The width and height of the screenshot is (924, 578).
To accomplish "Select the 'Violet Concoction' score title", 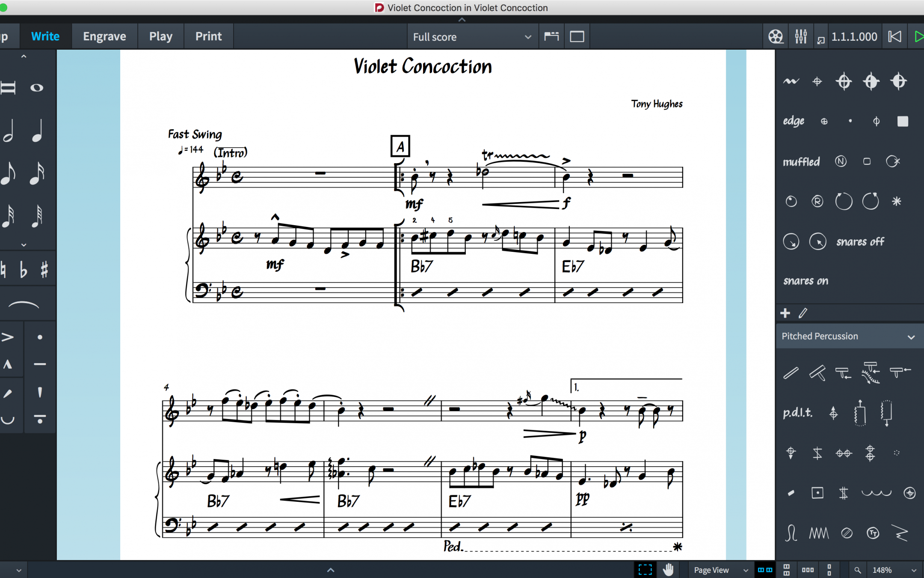I will coord(423,67).
